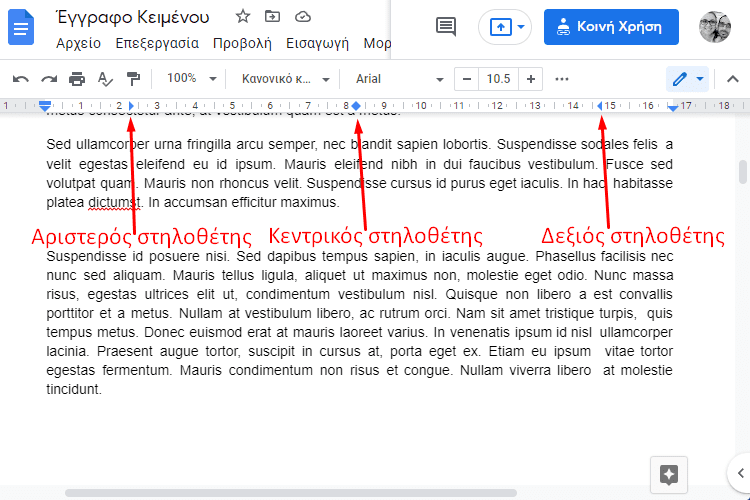Click the font size field 10.5
Image resolution: width=750 pixels, height=500 pixels.
click(498, 79)
